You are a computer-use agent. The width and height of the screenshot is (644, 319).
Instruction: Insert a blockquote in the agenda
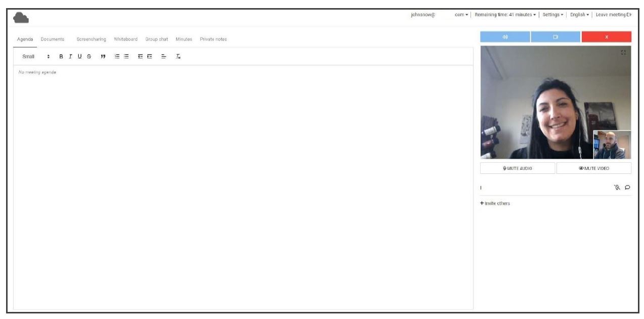pos(103,57)
